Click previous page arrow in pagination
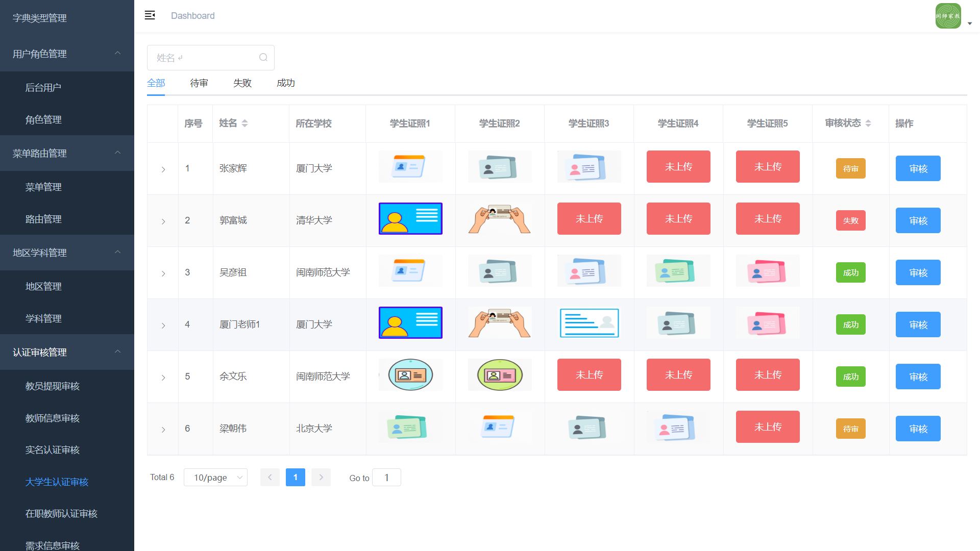Image resolution: width=980 pixels, height=551 pixels. (x=269, y=477)
